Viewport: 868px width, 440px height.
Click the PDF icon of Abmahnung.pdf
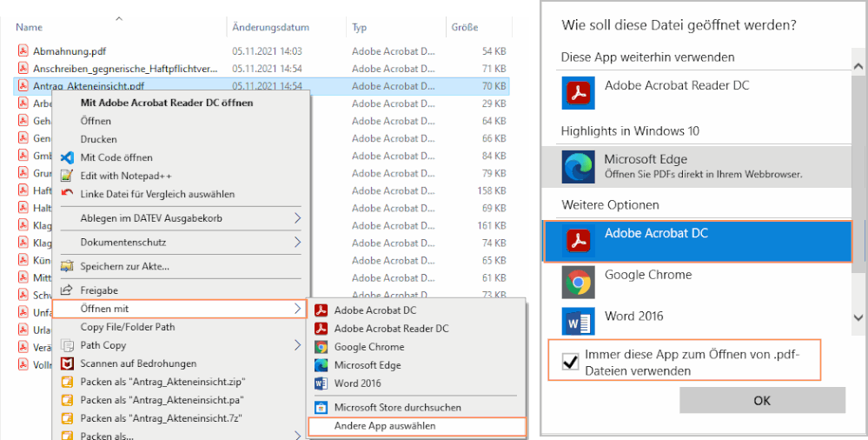pos(23,51)
